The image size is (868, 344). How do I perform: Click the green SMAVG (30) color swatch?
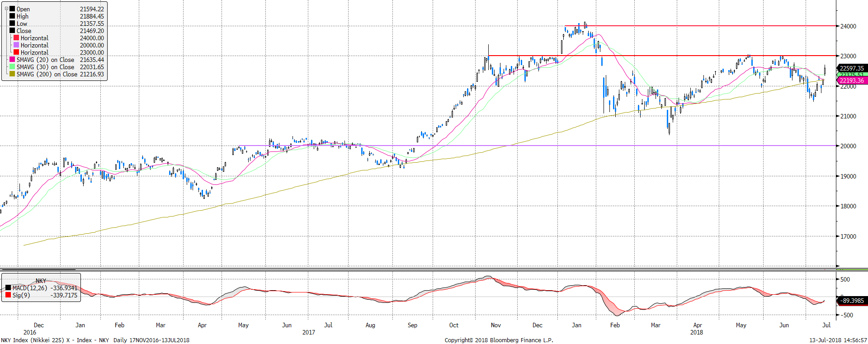(12, 66)
